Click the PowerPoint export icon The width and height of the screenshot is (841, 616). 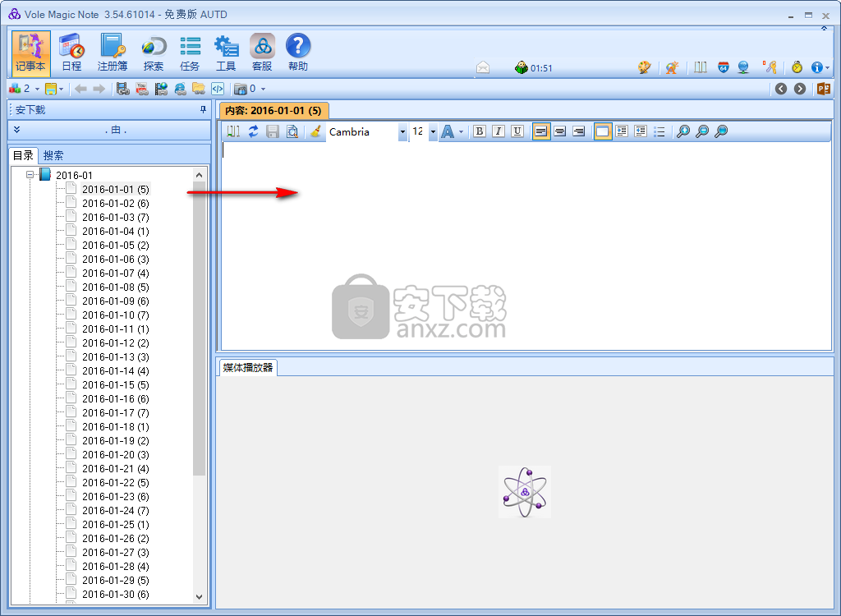point(824,89)
